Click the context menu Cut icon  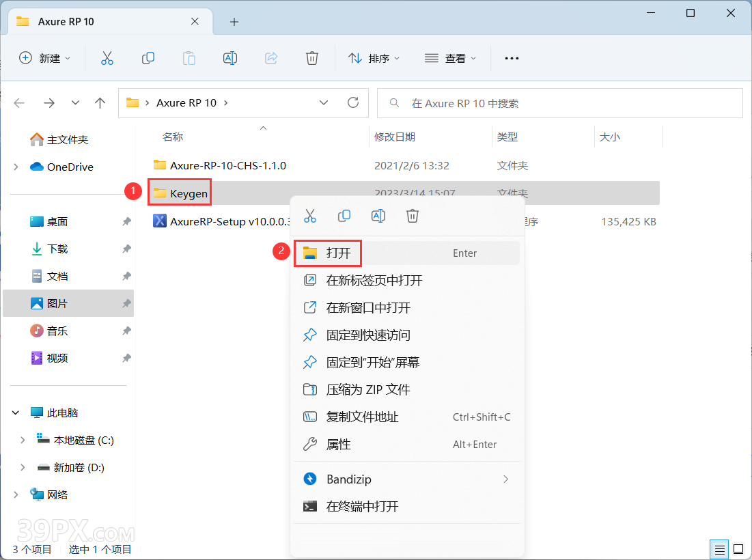tap(310, 216)
